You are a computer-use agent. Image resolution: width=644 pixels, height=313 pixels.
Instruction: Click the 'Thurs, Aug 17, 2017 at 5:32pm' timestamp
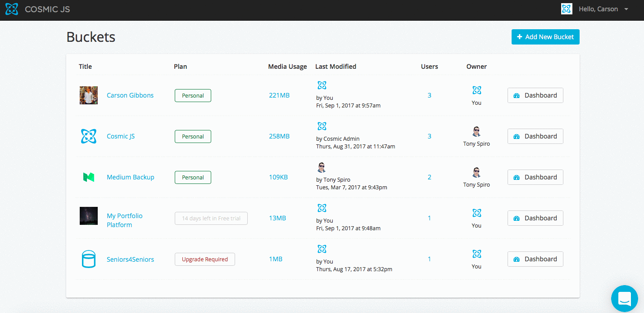click(x=354, y=269)
